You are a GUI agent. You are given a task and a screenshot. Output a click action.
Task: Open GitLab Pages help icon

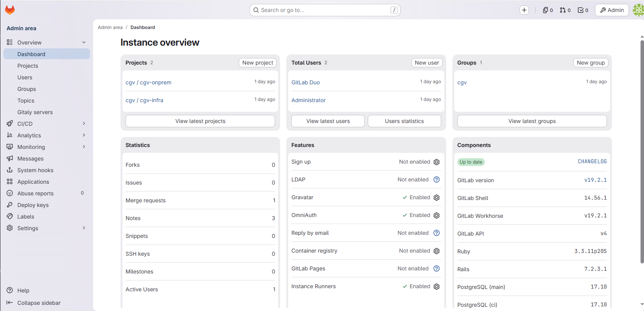pos(437,268)
